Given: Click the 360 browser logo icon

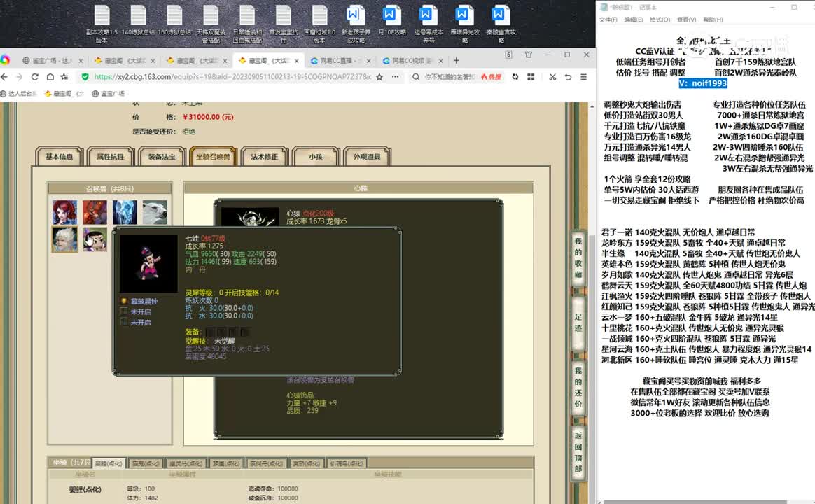Looking at the screenshot, I should pyautogui.click(x=5, y=60).
